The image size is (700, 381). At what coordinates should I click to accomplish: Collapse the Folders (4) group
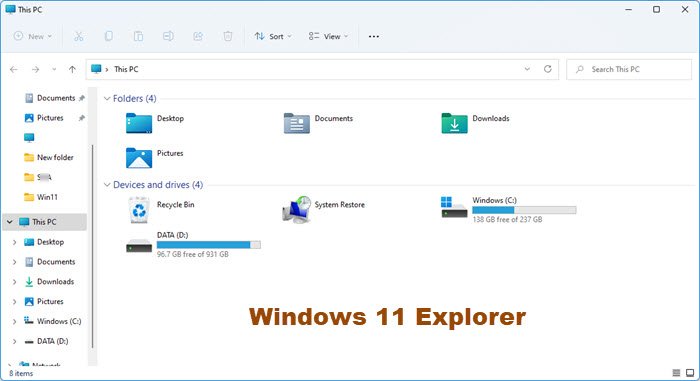107,98
